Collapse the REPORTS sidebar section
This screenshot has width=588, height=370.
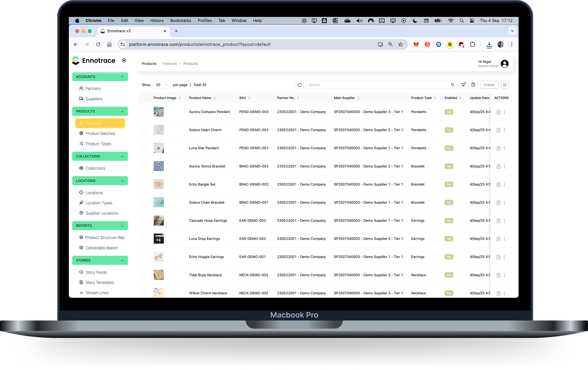[x=122, y=226]
